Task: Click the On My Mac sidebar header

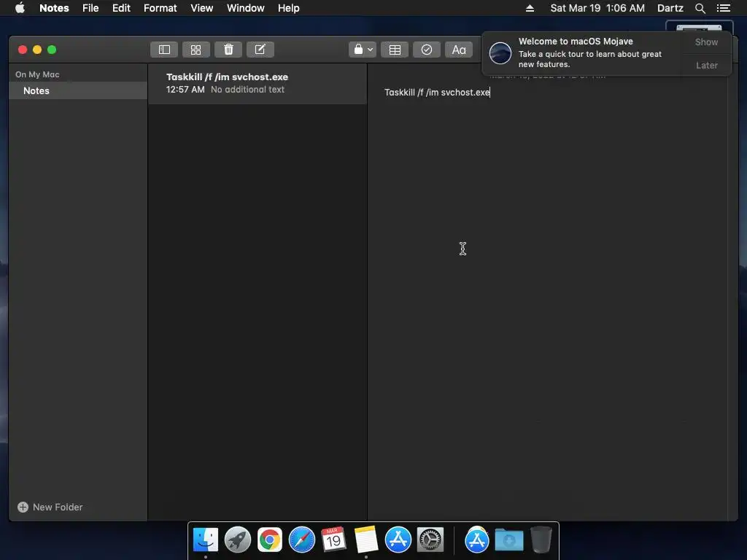Action: pos(37,74)
